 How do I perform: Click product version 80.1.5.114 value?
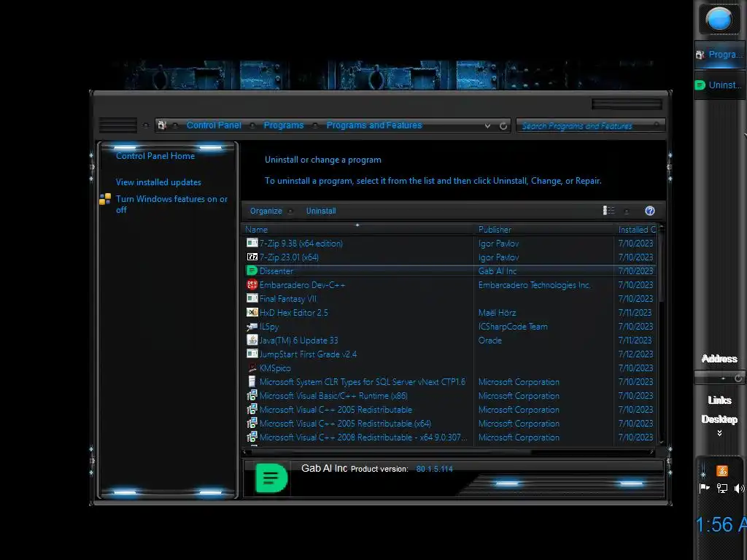coord(435,469)
